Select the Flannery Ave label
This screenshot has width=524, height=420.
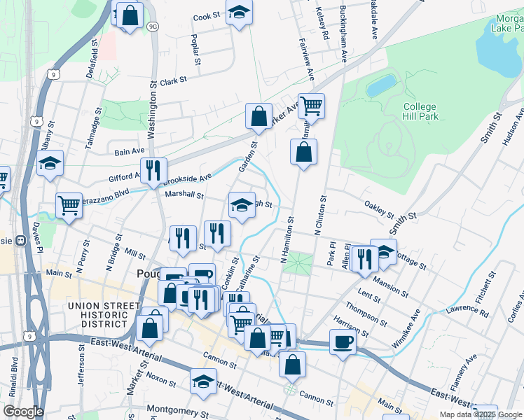point(464,373)
